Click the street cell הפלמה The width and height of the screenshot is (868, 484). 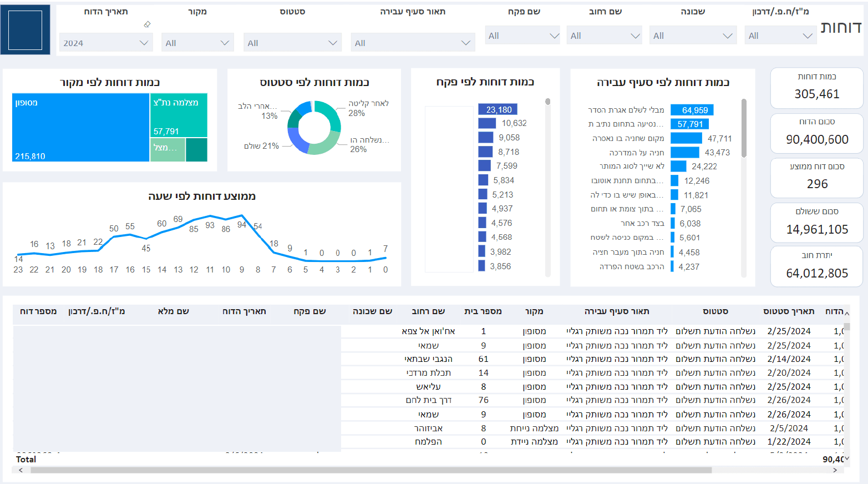coord(428,442)
